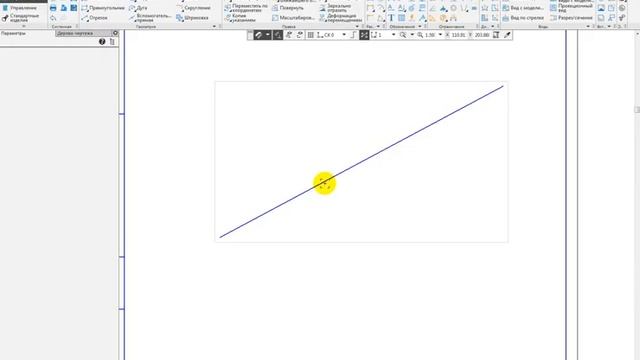The width and height of the screenshot is (640, 360).
Task: Toggle the grid display icon
Action: [311, 35]
